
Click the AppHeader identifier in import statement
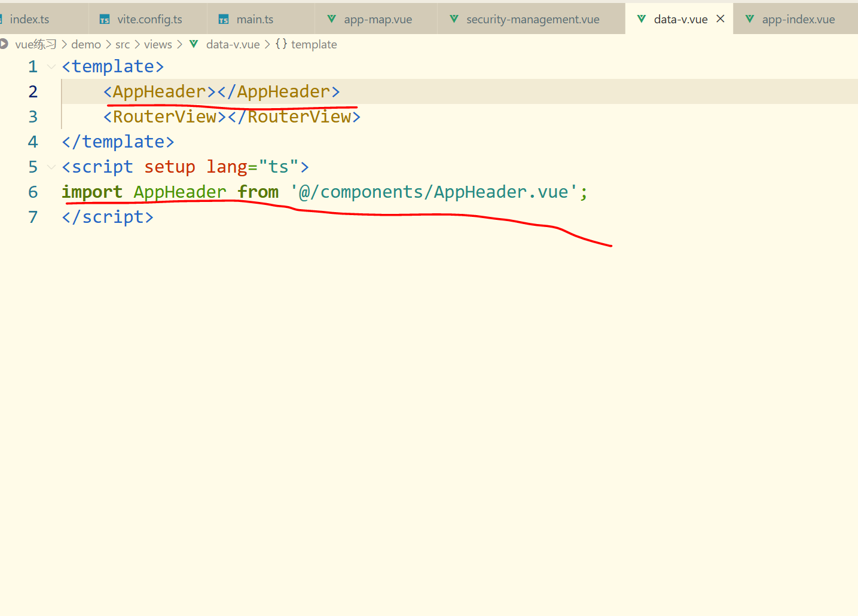(x=180, y=192)
